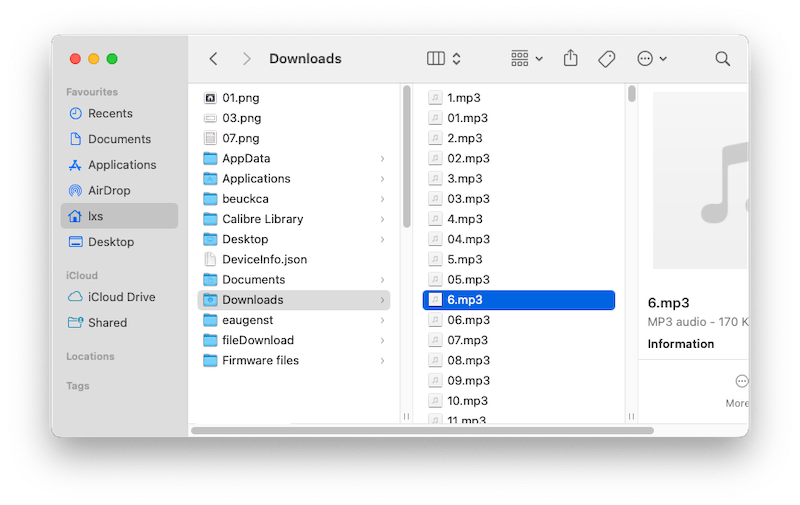Select Applications in the sidebar
This screenshot has width=800, height=505.
122,165
